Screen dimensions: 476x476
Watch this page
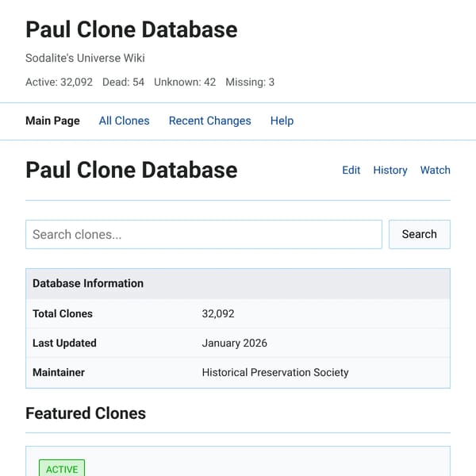435,170
